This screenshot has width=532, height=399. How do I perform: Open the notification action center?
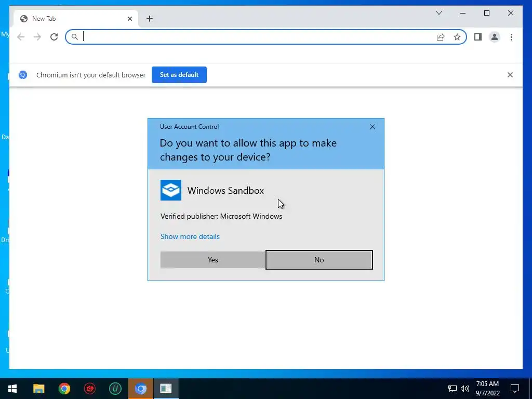click(x=515, y=389)
